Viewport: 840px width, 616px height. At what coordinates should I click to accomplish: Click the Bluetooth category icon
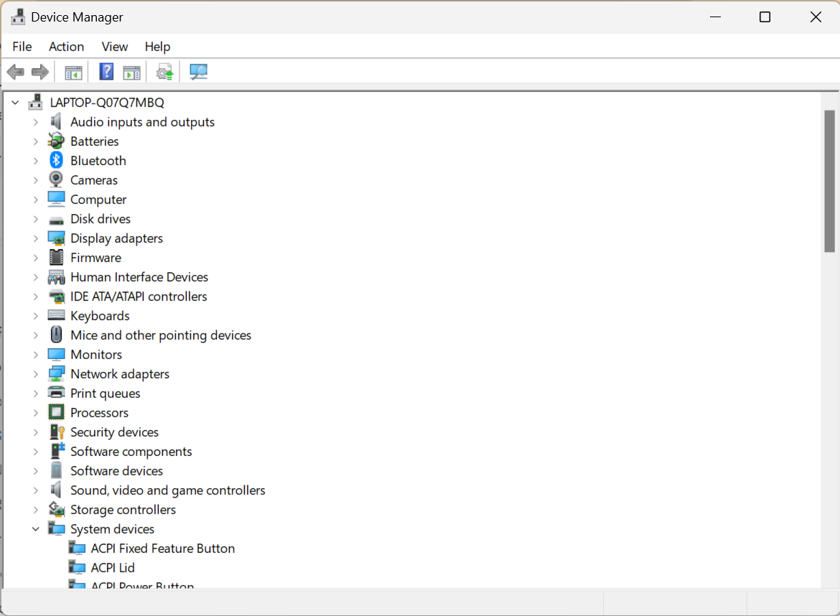56,160
